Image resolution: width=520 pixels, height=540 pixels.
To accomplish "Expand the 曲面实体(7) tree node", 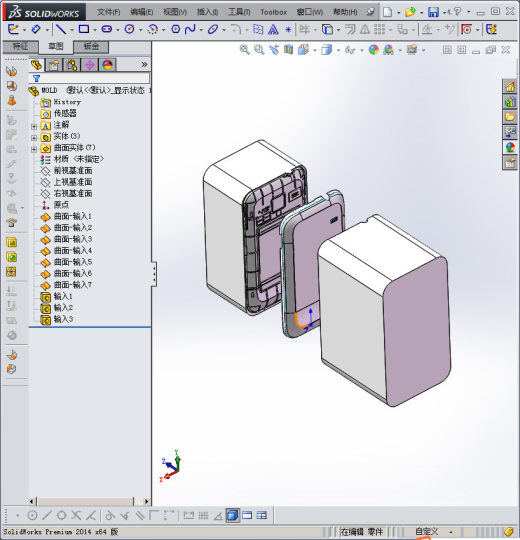I will click(x=34, y=149).
